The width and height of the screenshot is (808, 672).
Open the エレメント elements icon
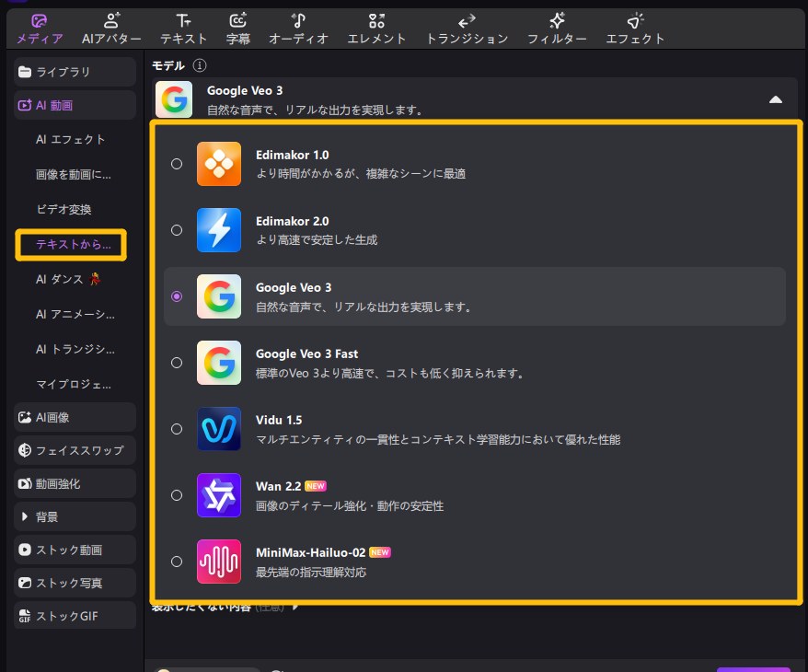[376, 20]
